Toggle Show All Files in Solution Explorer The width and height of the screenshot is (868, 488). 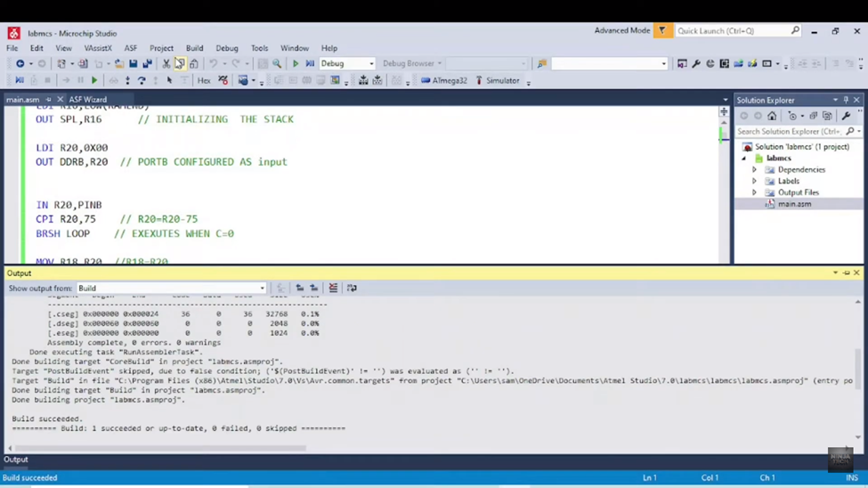click(827, 117)
